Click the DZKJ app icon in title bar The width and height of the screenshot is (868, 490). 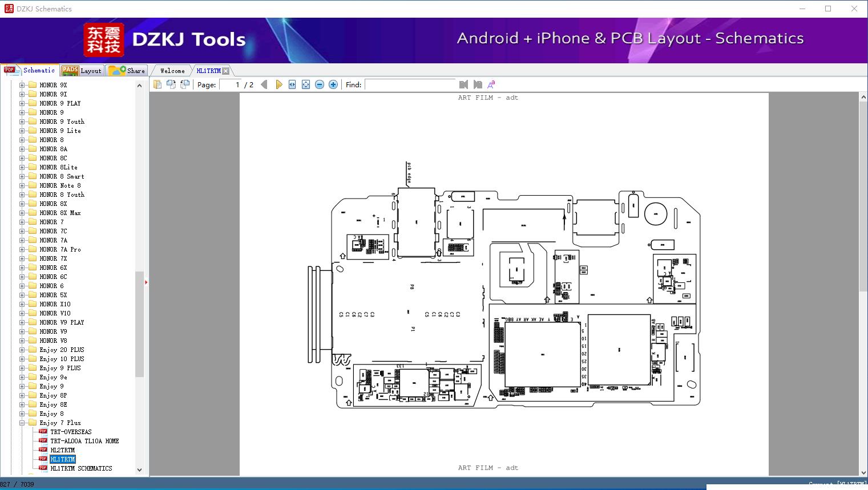click(9, 9)
